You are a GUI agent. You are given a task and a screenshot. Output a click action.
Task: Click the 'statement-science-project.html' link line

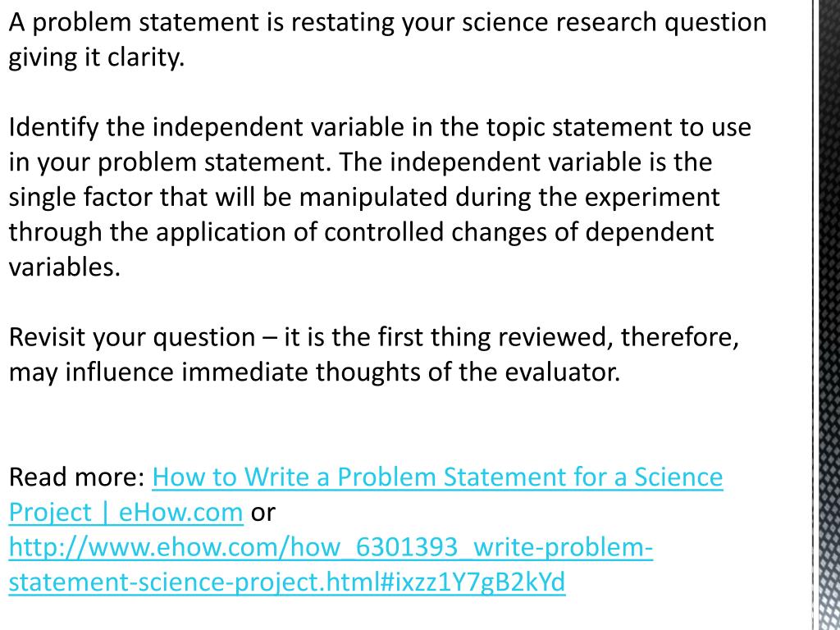287,582
